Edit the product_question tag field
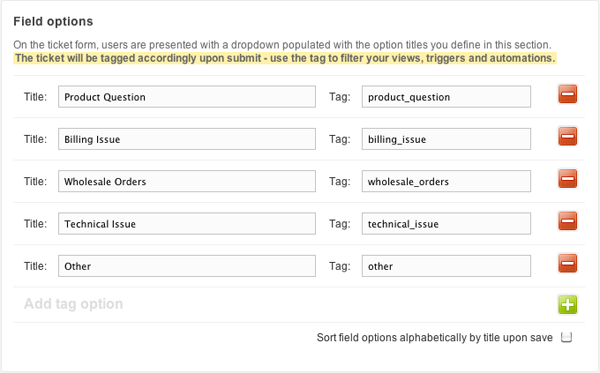The width and height of the screenshot is (600, 373). 446,97
